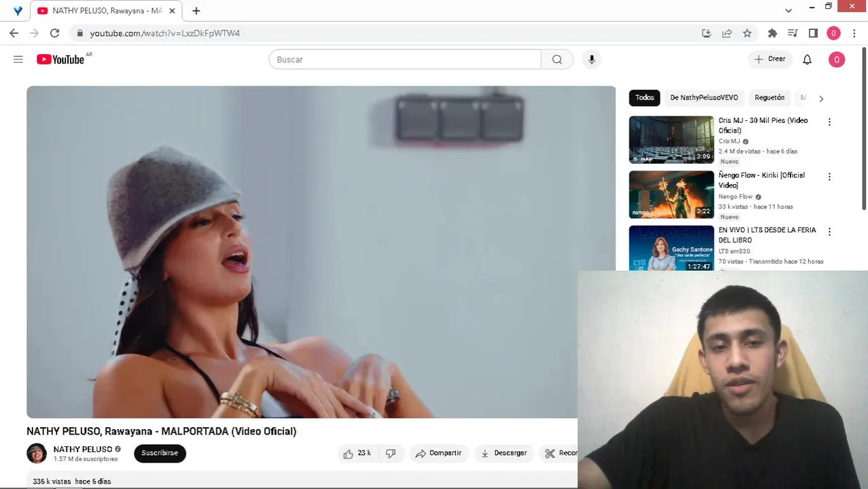Click the search magnifier button

557,59
